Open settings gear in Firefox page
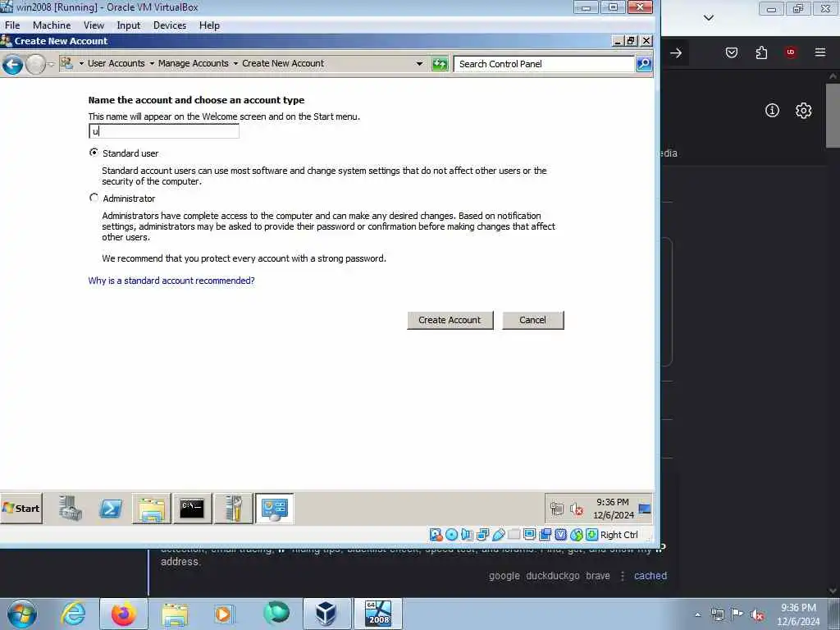Image resolution: width=840 pixels, height=630 pixels. click(803, 111)
